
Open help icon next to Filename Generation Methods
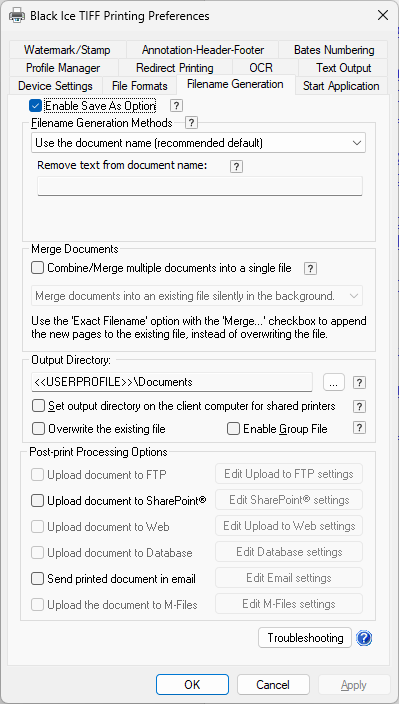coord(192,123)
